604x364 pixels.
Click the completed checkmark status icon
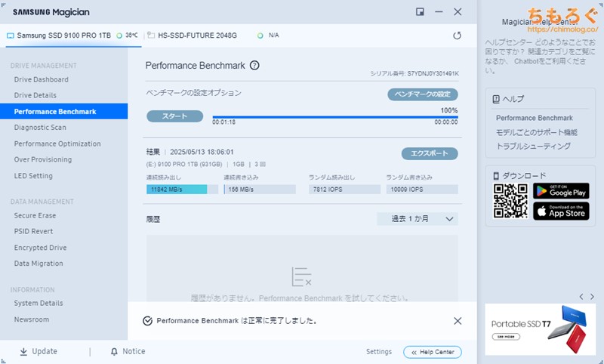(147, 321)
